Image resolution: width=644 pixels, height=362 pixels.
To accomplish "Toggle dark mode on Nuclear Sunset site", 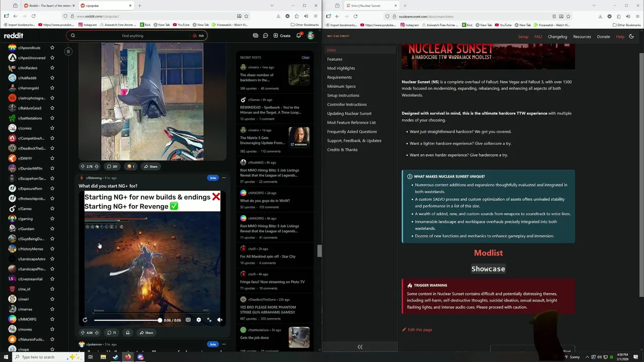I will 631,36.
